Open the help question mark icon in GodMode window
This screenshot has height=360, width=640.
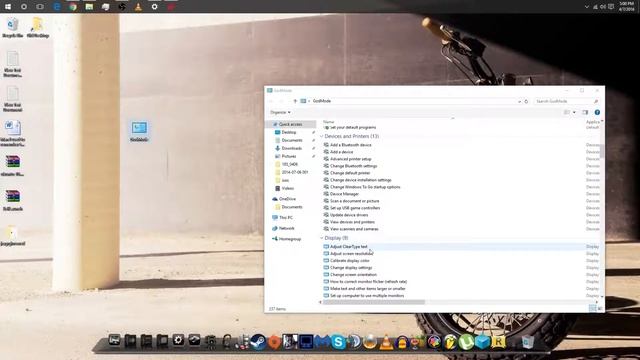597,112
